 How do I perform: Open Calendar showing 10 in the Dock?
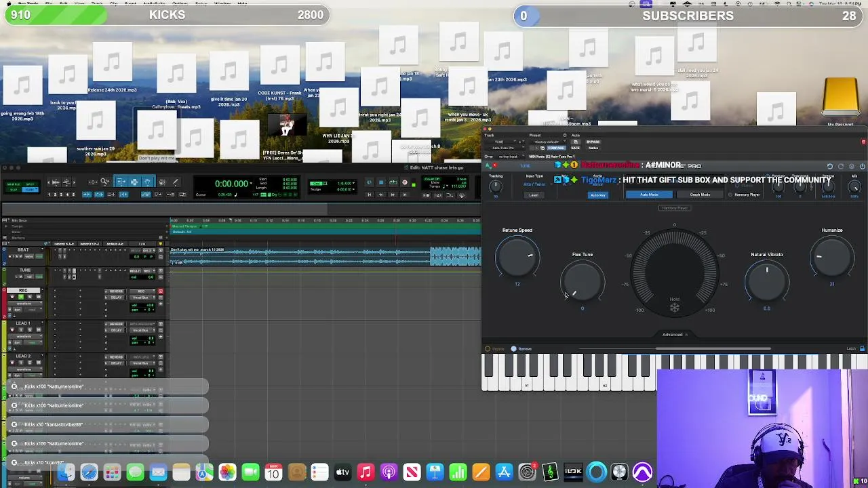[x=273, y=472]
